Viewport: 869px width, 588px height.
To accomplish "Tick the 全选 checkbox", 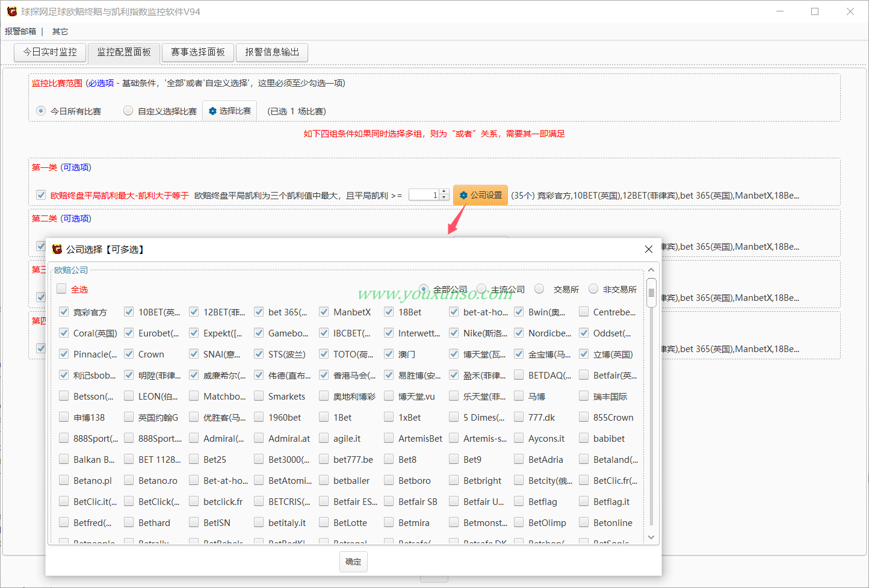I will tap(61, 289).
